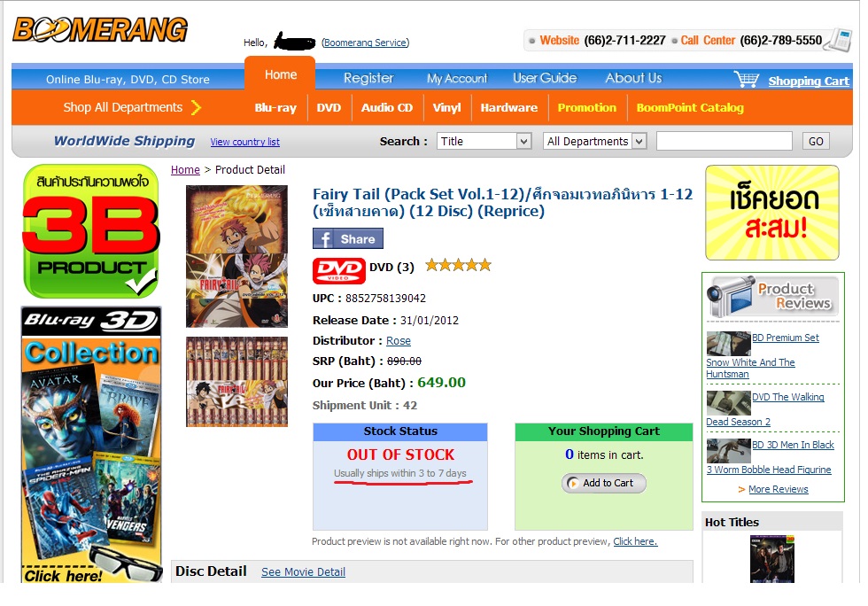Go to the Promotion section
This screenshot has height=606, width=868.
point(586,108)
